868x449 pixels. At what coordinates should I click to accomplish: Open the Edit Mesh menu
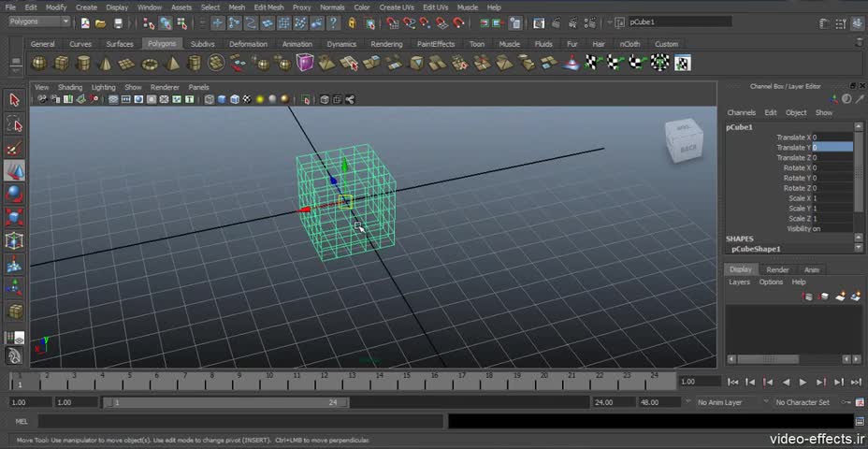(x=268, y=7)
